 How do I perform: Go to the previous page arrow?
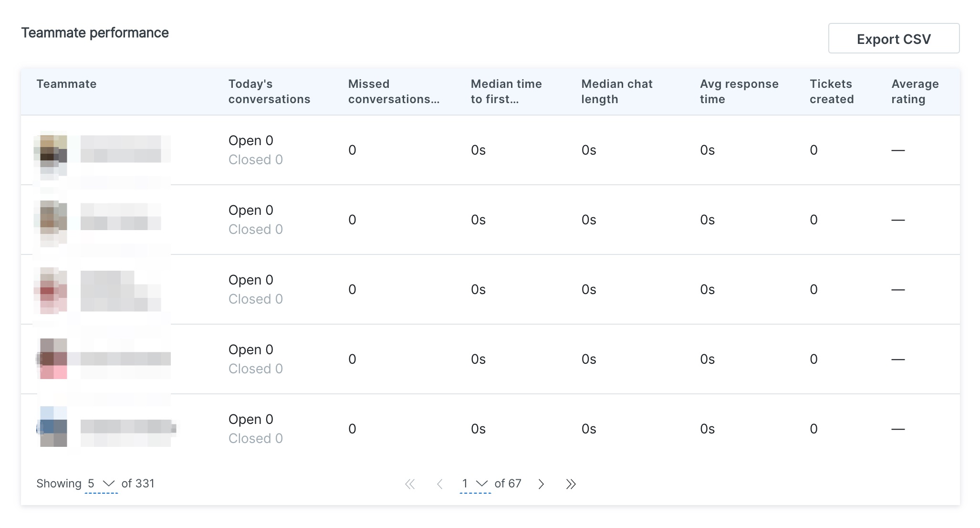[x=440, y=484]
